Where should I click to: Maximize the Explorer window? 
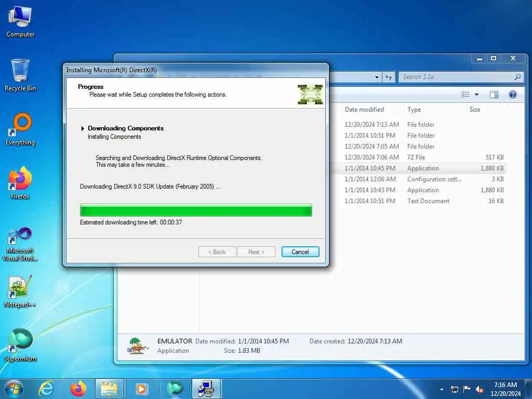pos(494,59)
